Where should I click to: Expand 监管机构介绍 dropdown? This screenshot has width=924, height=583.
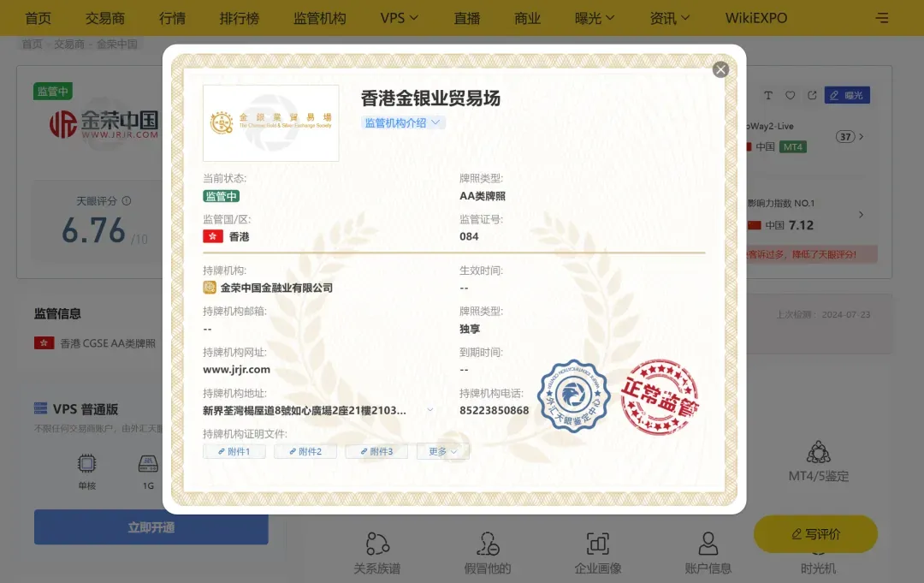pyautogui.click(x=402, y=122)
